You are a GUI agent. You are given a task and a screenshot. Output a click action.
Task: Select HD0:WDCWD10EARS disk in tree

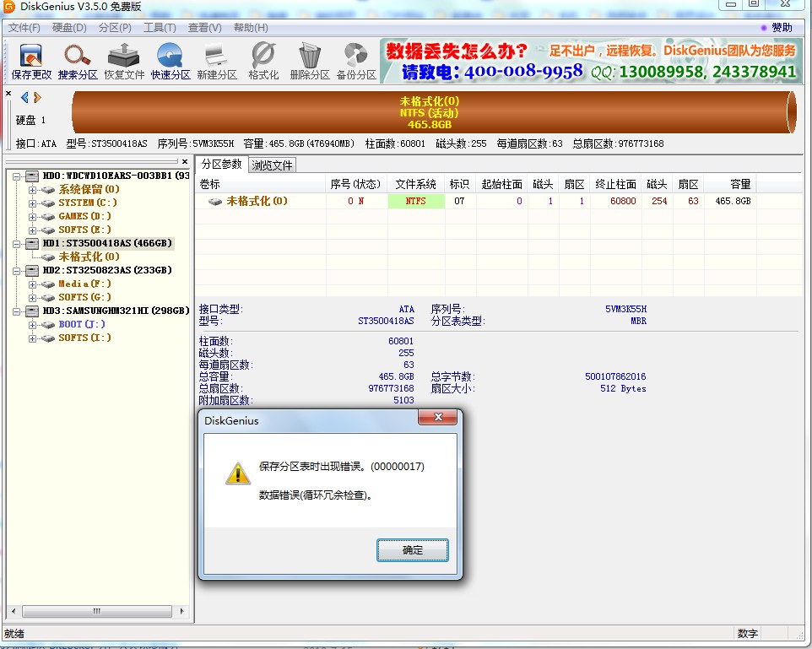pos(115,176)
